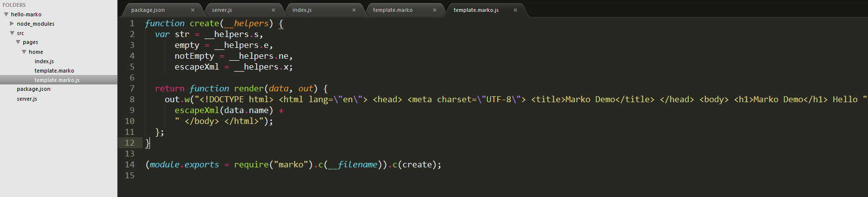The image size is (868, 197).
Task: Collapse the pages folder arrow
Action: 18,42
